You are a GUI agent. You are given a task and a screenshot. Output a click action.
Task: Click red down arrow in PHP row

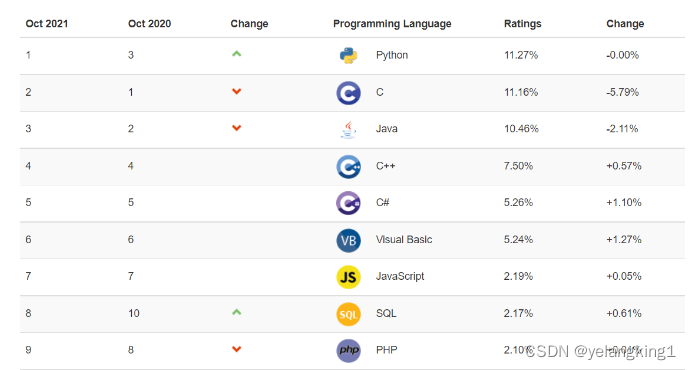pyautogui.click(x=237, y=349)
